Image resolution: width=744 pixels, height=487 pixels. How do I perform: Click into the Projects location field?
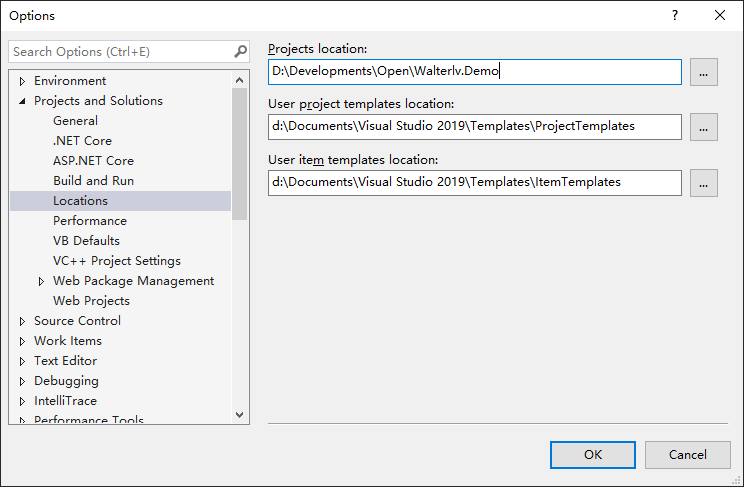tap(474, 72)
